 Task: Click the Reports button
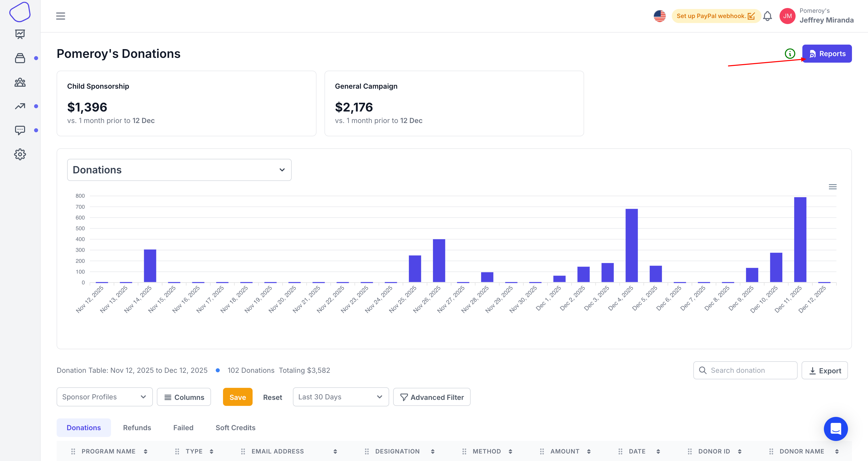[x=827, y=54]
